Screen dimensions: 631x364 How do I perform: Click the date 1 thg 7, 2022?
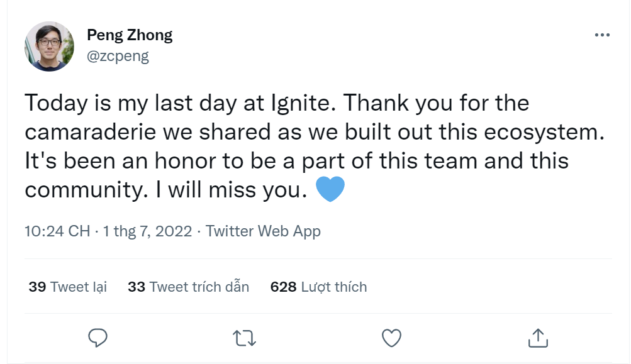(x=148, y=231)
